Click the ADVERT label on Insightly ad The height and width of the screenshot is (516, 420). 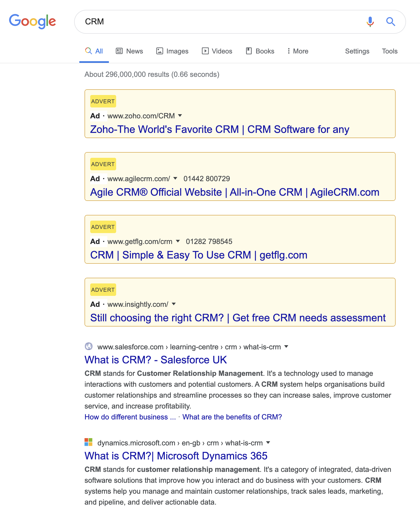tap(103, 290)
